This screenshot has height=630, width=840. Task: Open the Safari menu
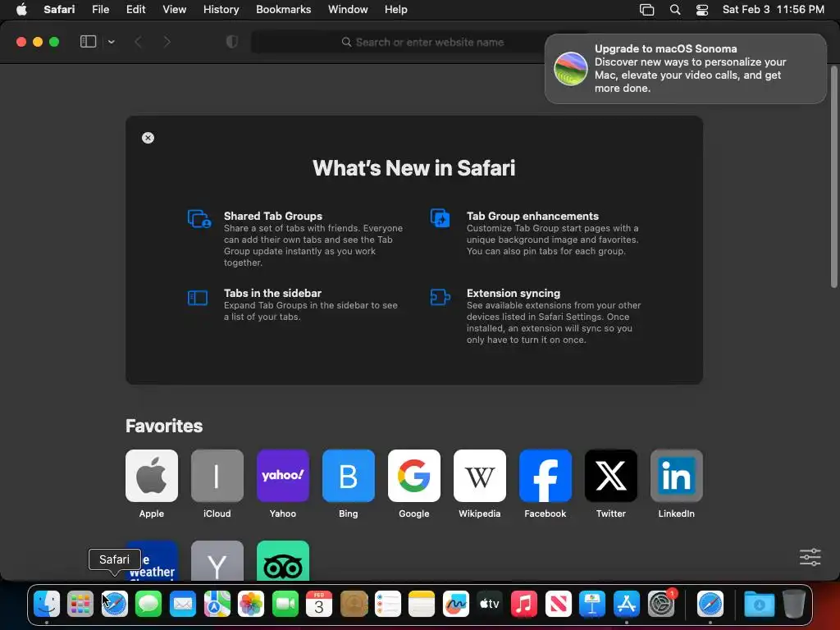pos(59,9)
